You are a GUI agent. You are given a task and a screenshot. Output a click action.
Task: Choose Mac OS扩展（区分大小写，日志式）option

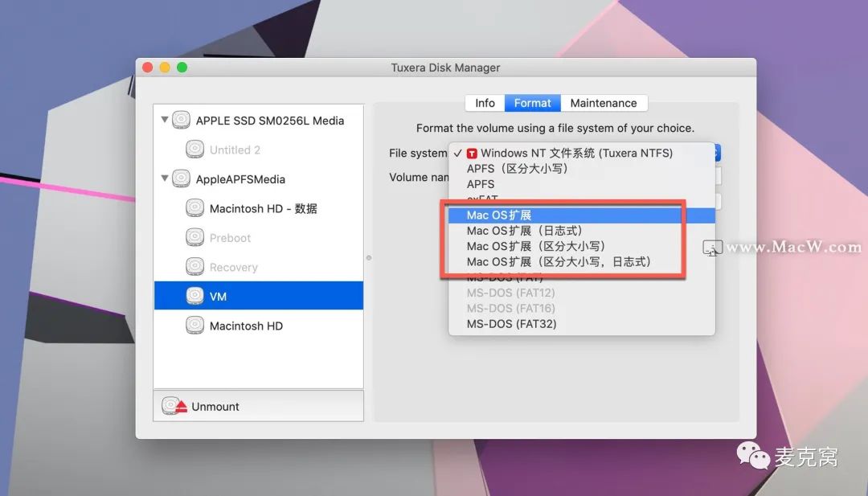(x=582, y=262)
